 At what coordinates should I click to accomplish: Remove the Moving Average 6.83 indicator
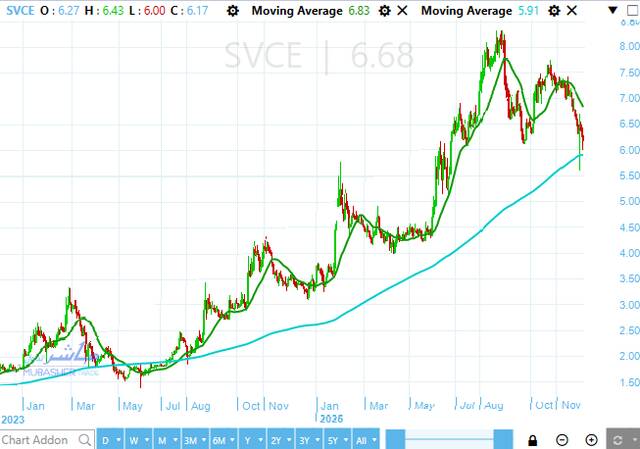pos(402,11)
